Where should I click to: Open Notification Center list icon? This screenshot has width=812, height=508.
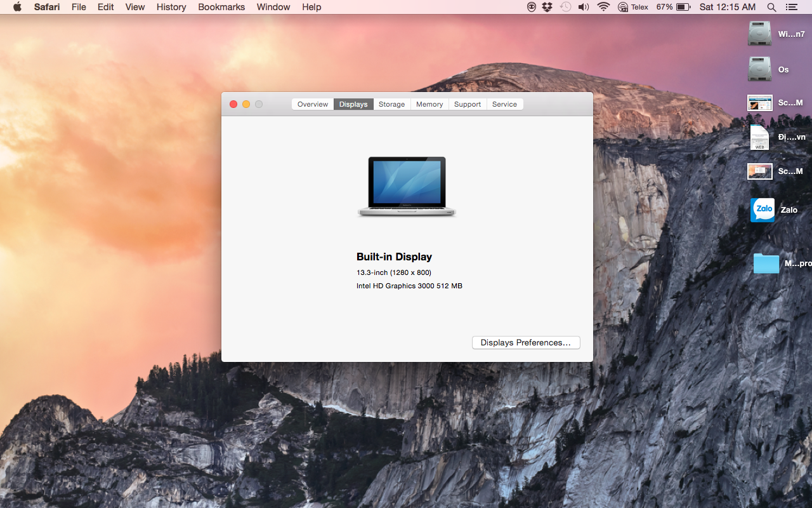(x=791, y=7)
